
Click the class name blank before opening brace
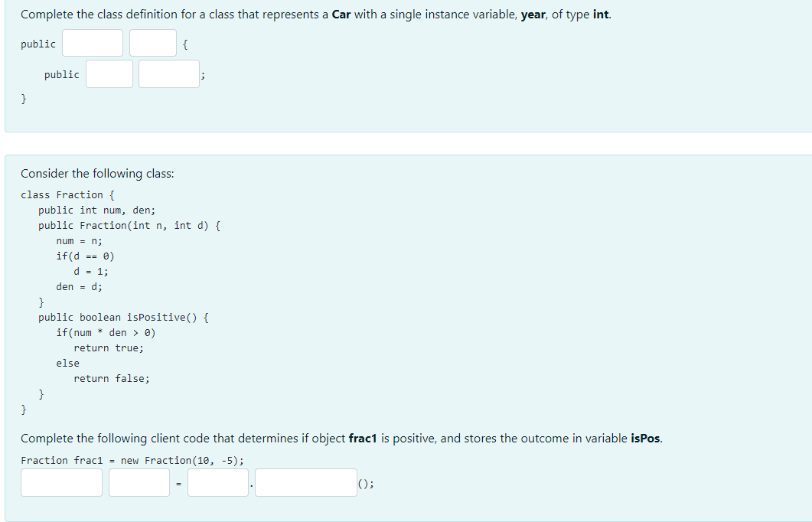152,43
